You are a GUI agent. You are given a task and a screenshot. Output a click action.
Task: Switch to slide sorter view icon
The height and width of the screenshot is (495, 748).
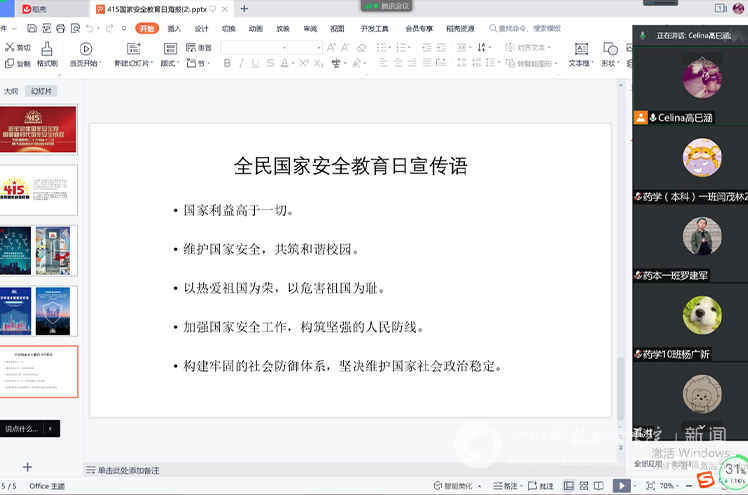coord(584,486)
